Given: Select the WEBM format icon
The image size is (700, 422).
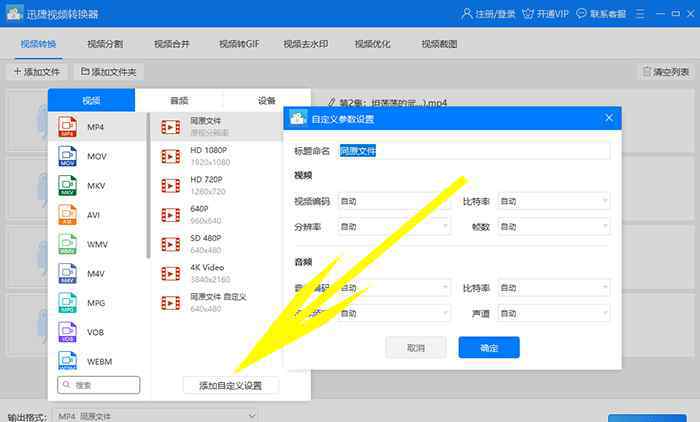Looking at the screenshot, I should tap(67, 361).
